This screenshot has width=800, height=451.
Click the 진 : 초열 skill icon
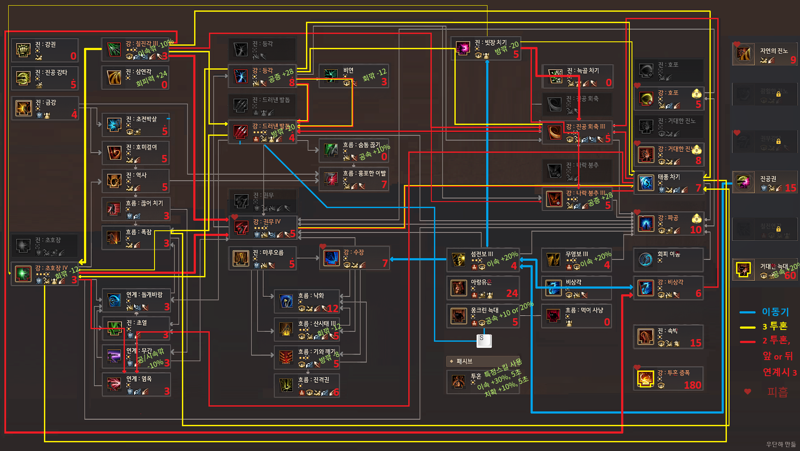coord(114,328)
